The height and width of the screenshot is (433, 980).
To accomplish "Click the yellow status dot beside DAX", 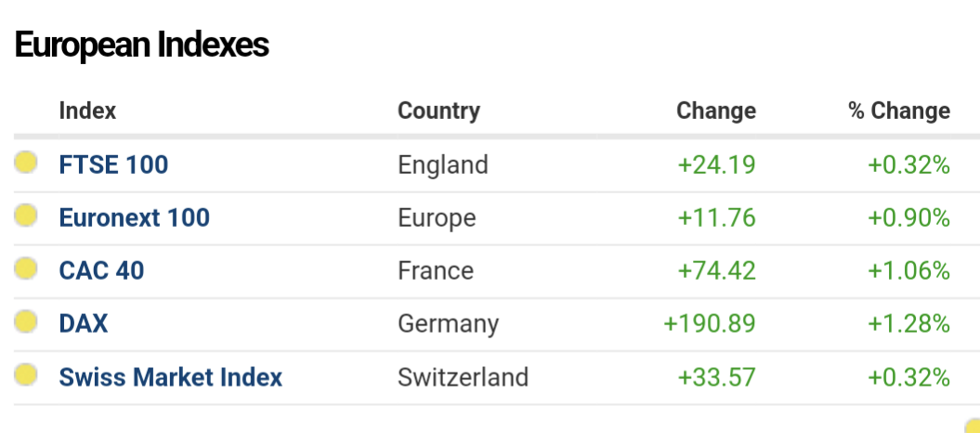I will pyautogui.click(x=26, y=321).
